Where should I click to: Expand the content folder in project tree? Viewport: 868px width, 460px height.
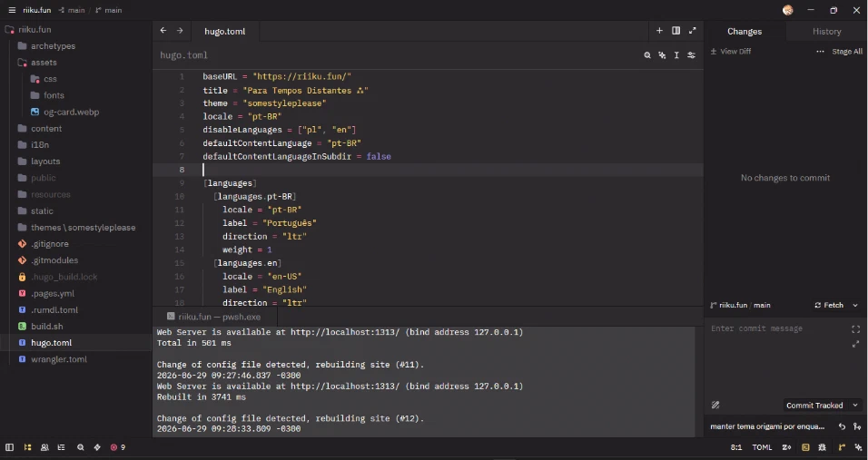[46, 128]
